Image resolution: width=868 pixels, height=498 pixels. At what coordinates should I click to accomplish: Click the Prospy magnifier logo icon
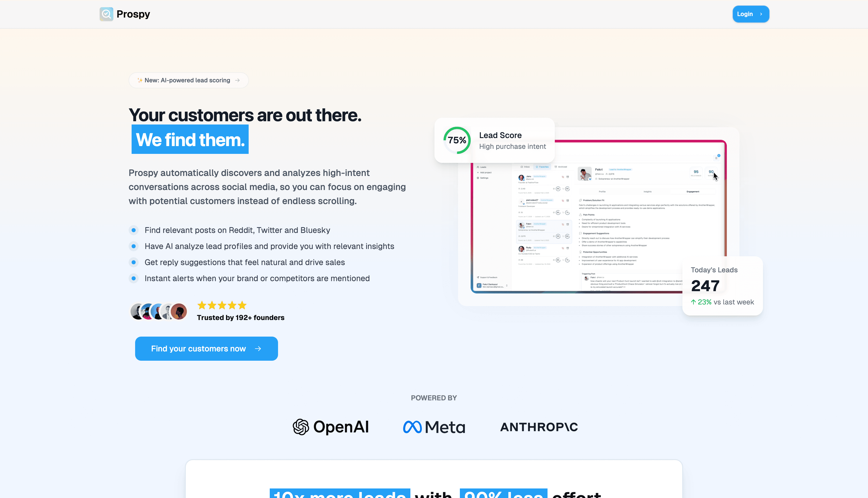[x=106, y=14]
